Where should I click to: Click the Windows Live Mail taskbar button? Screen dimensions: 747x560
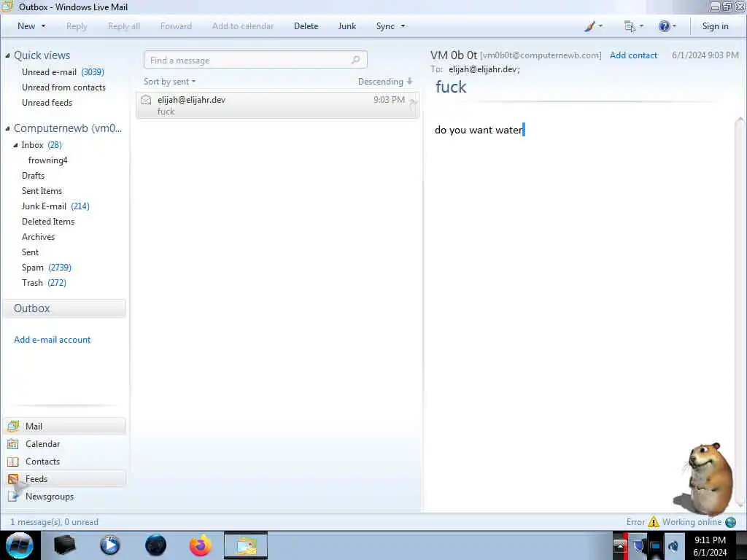246,545
